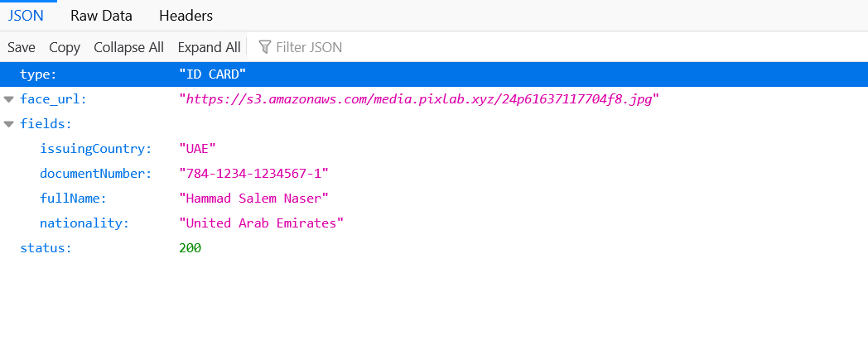The width and height of the screenshot is (868, 340).
Task: Open the amazonaws face image URL
Action: point(420,99)
